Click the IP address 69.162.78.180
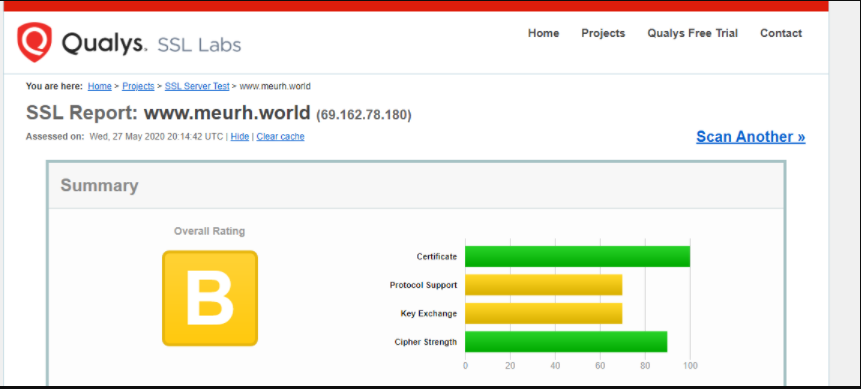This screenshot has height=389, width=861. 364,115
